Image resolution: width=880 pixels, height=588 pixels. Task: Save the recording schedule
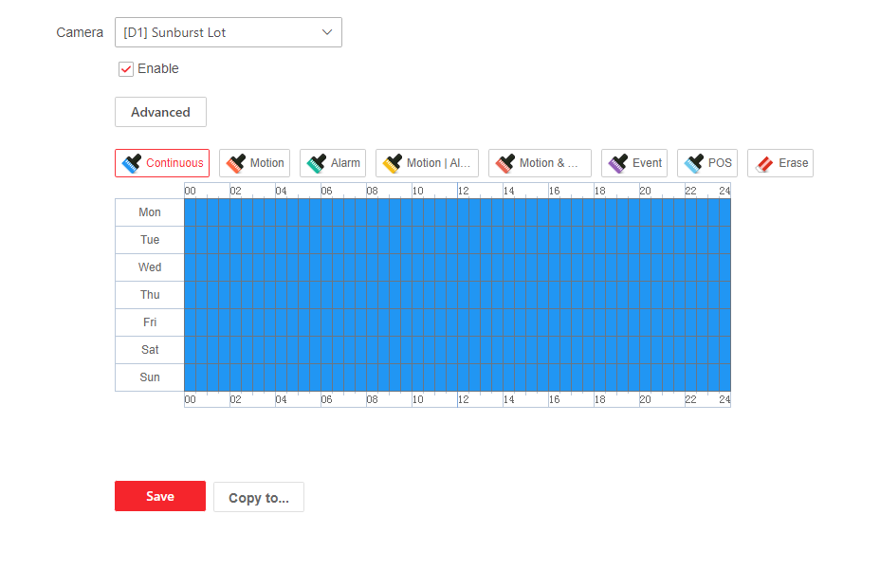pos(160,496)
